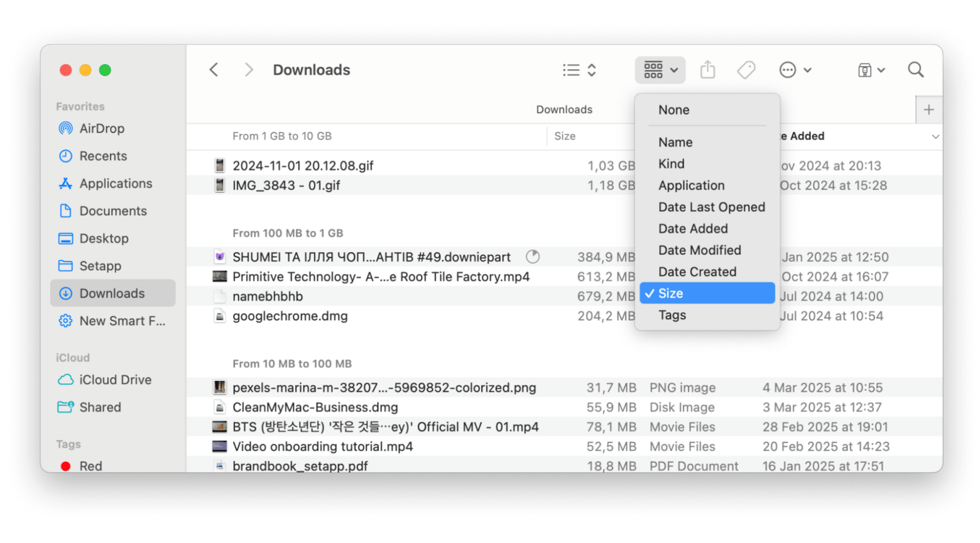The image size is (980, 543).
Task: Open Documents in the sidebar
Action: coord(112,211)
